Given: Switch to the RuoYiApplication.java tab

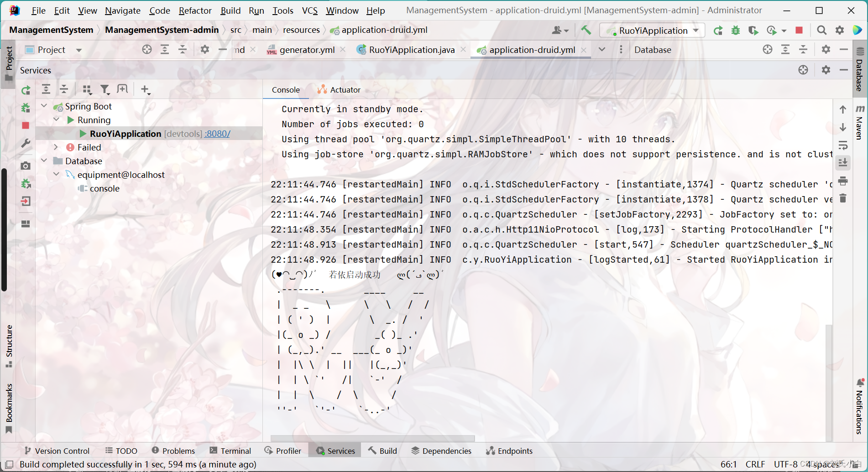Looking at the screenshot, I should tap(412, 50).
